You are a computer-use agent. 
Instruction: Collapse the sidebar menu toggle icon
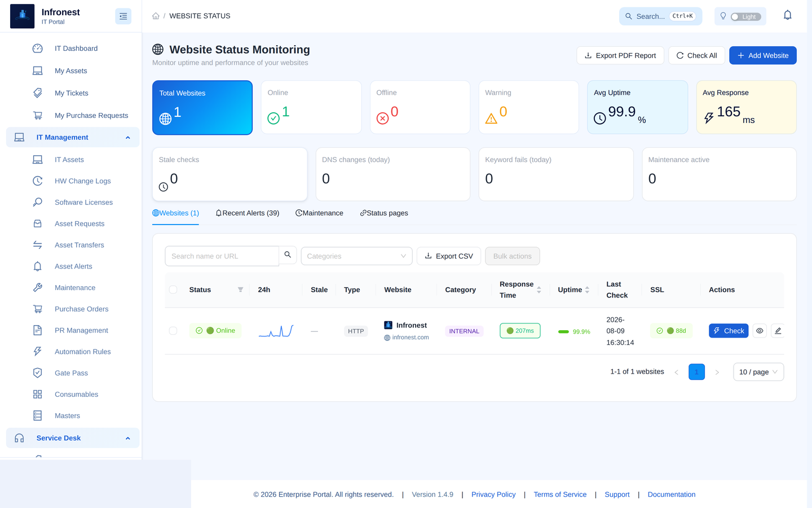(123, 16)
